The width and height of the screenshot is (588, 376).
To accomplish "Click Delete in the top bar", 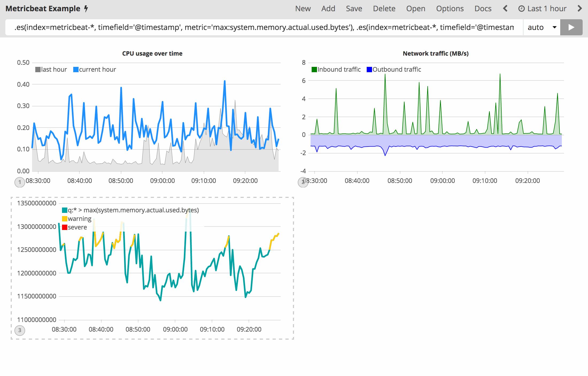I will coord(384,9).
